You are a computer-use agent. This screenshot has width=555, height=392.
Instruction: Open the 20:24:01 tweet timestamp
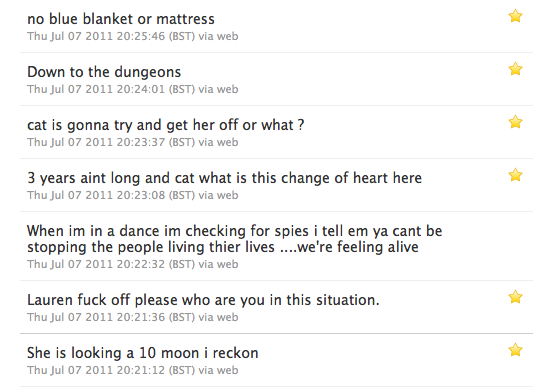click(111, 89)
